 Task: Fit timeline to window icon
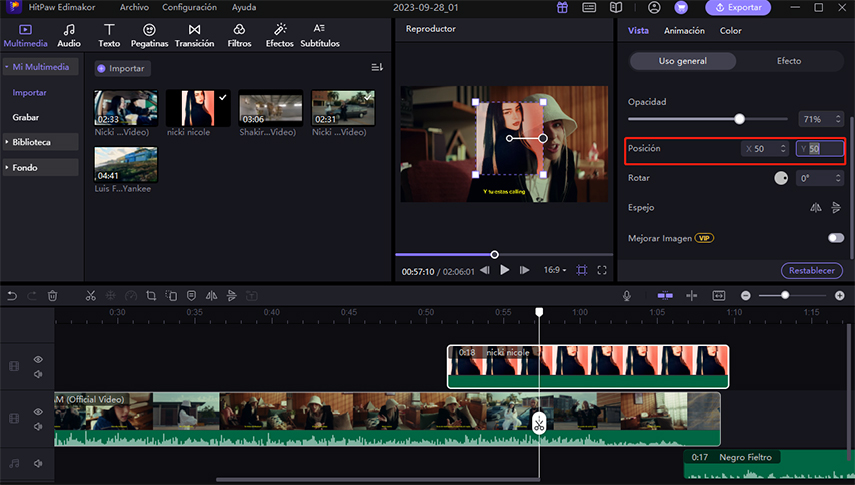719,295
